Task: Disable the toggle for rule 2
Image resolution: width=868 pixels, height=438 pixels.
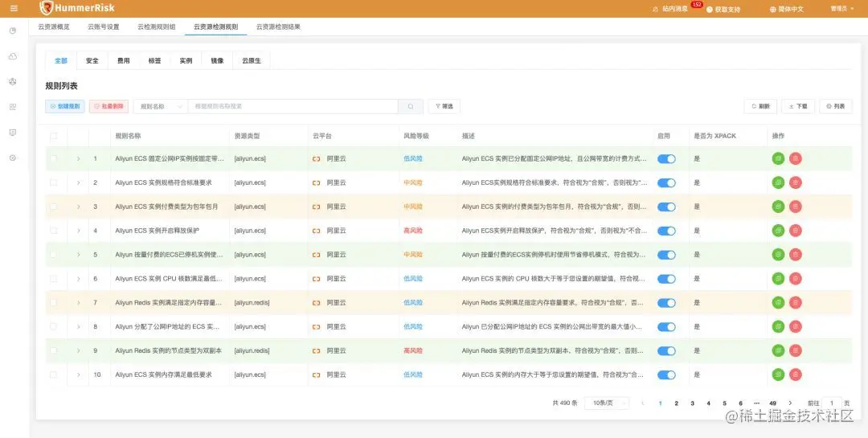Action: coord(666,182)
